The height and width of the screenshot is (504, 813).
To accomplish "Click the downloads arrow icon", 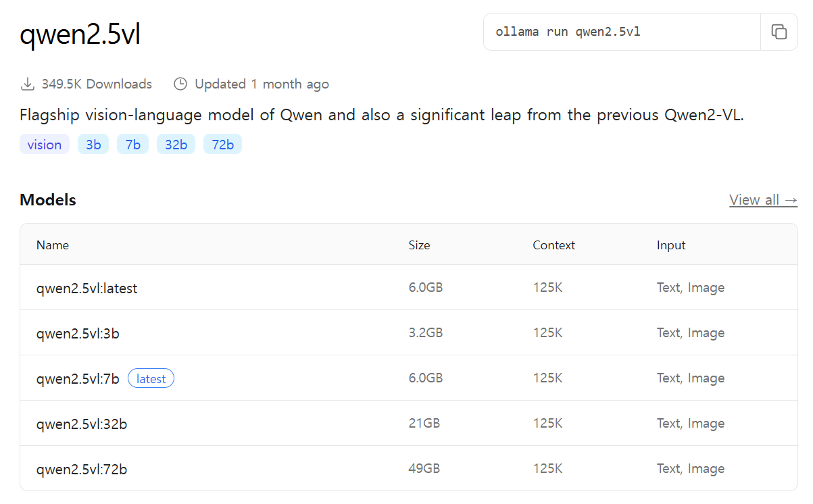I will pyautogui.click(x=28, y=84).
